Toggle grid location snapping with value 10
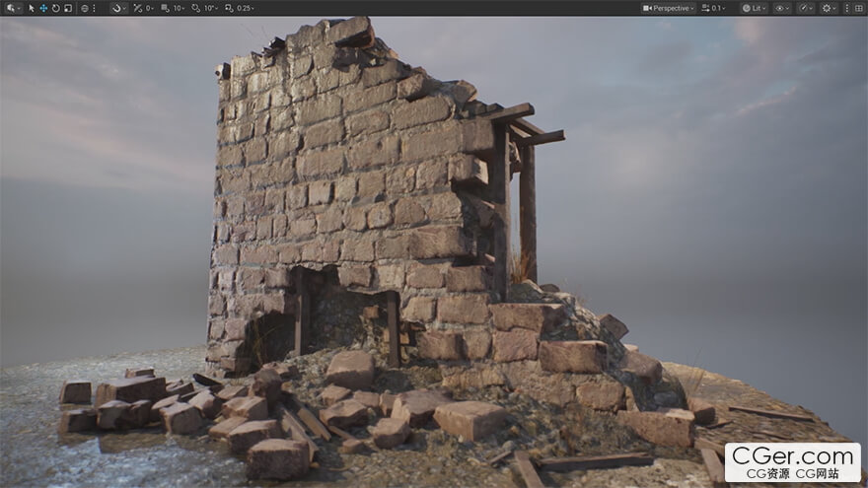868x488 pixels. coord(170,8)
